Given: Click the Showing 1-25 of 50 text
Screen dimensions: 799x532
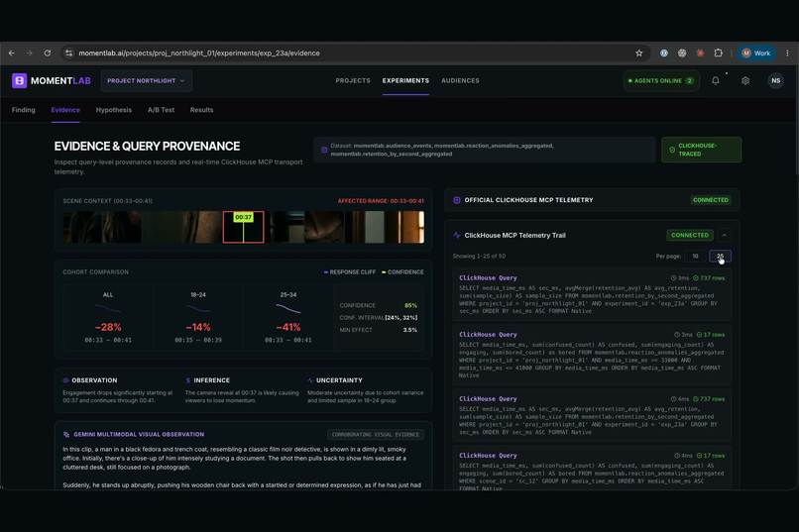Looking at the screenshot, I should 479,256.
